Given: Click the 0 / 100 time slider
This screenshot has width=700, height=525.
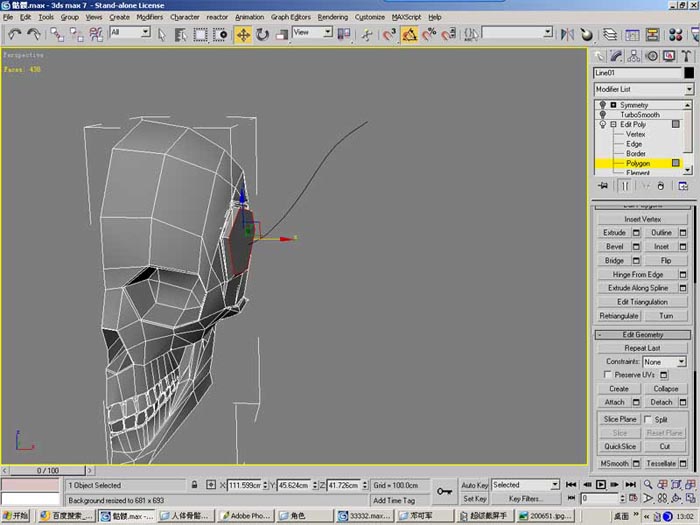Looking at the screenshot, I should (x=47, y=471).
